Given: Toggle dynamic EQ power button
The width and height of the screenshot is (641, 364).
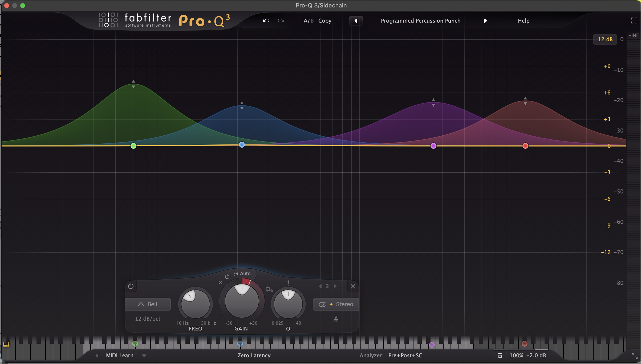Looking at the screenshot, I should (x=227, y=277).
